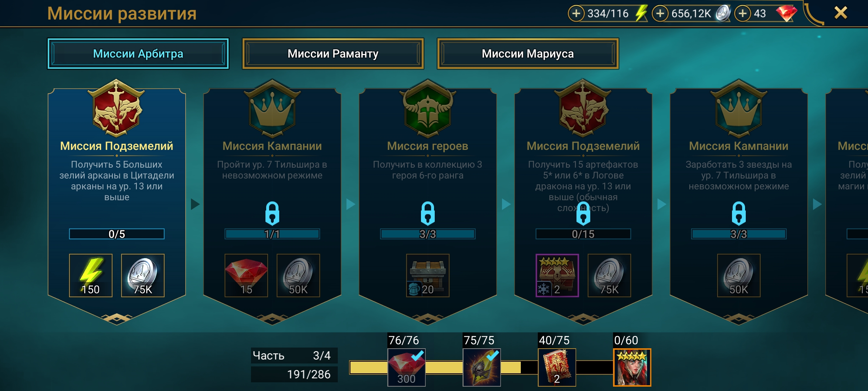Click arrow after the 0/15 dungeon card
The height and width of the screenshot is (391, 868).
coord(661,204)
